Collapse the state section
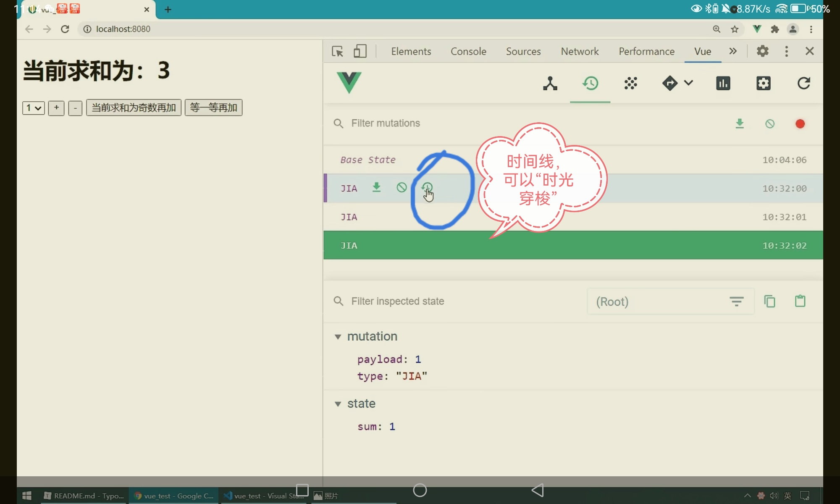The image size is (840, 504). point(338,404)
